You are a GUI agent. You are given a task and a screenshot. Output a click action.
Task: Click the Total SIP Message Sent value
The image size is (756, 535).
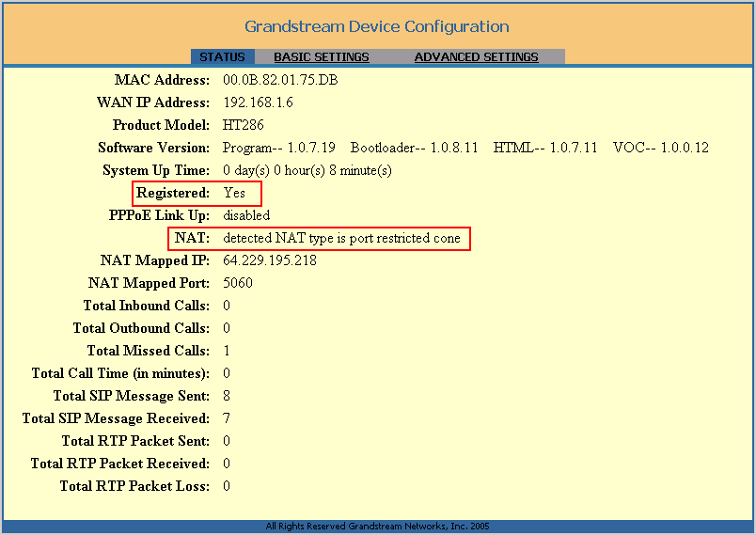[227, 396]
